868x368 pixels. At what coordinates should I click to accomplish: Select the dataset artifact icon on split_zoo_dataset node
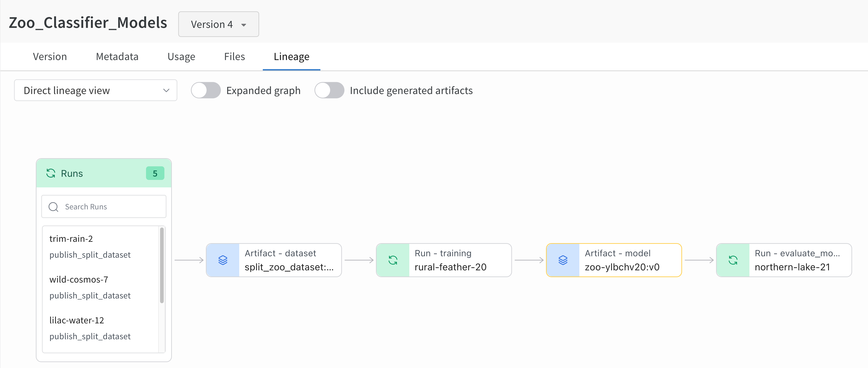point(223,260)
